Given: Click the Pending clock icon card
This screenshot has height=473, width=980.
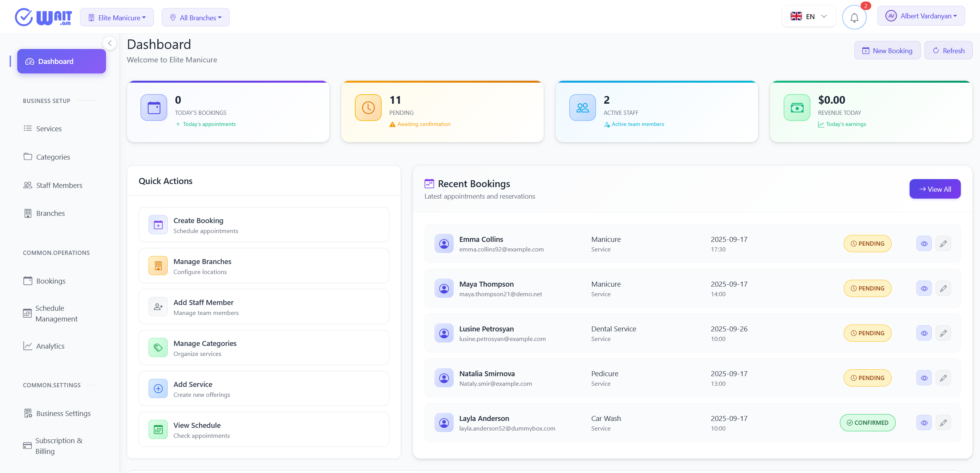Looking at the screenshot, I should 368,108.
